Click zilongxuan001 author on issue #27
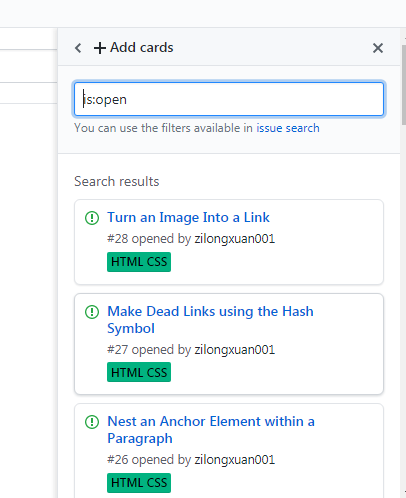406x498 pixels. point(235,350)
